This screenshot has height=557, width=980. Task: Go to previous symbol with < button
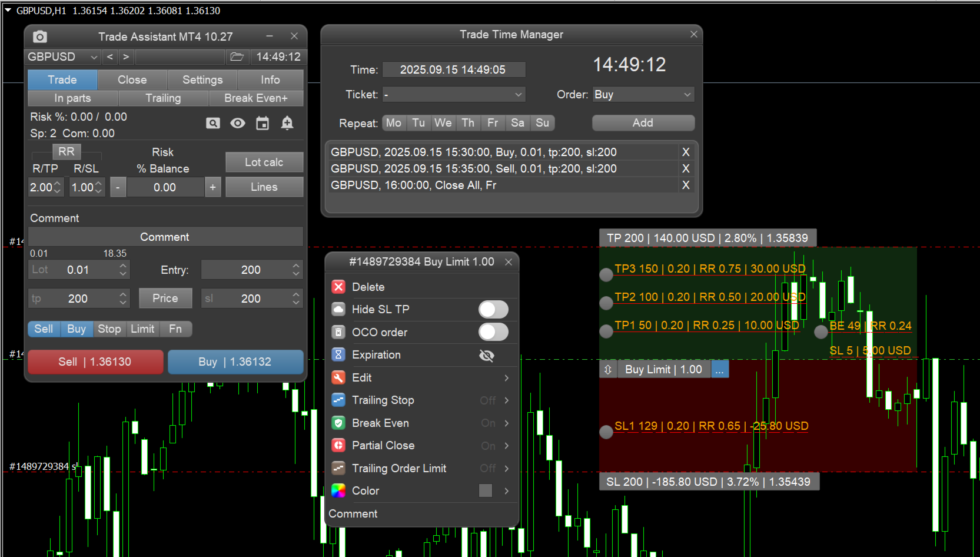pos(110,57)
